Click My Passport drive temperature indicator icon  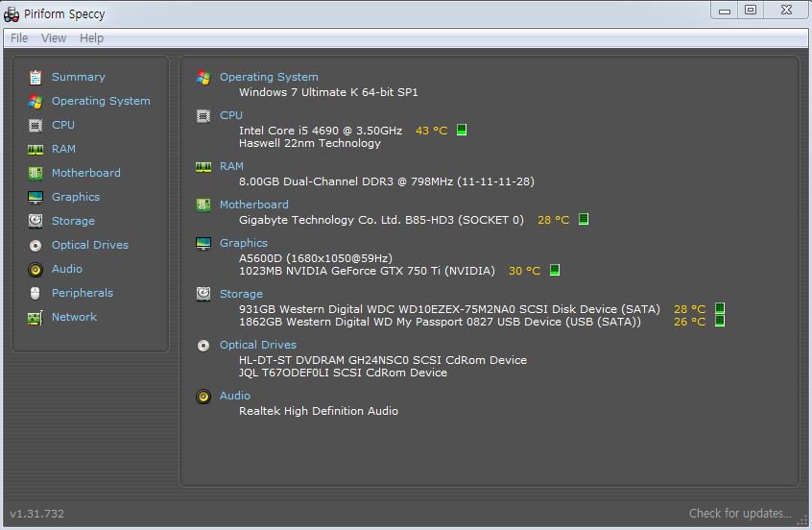coord(719,322)
